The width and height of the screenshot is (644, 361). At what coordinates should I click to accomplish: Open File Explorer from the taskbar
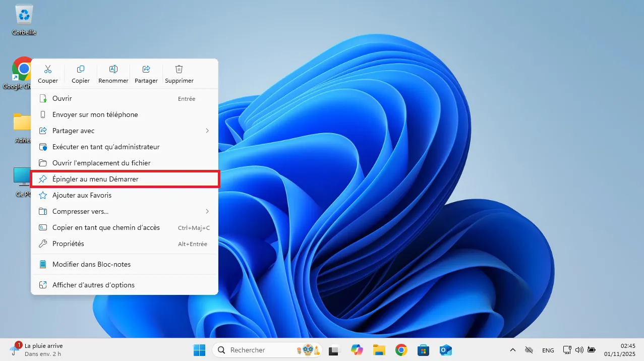379,349
